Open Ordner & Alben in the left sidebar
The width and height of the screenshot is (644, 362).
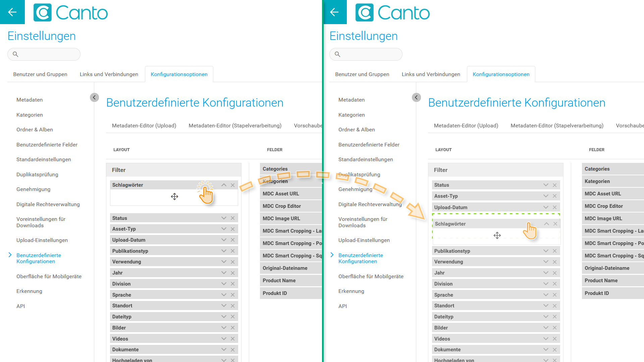[x=35, y=130]
